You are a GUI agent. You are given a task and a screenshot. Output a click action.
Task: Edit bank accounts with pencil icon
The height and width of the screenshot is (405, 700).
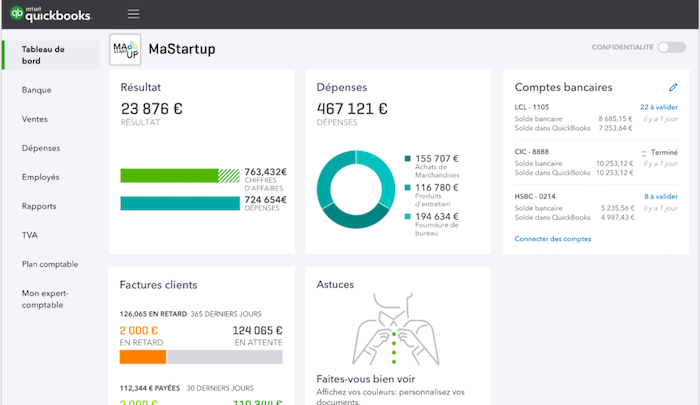pos(673,88)
